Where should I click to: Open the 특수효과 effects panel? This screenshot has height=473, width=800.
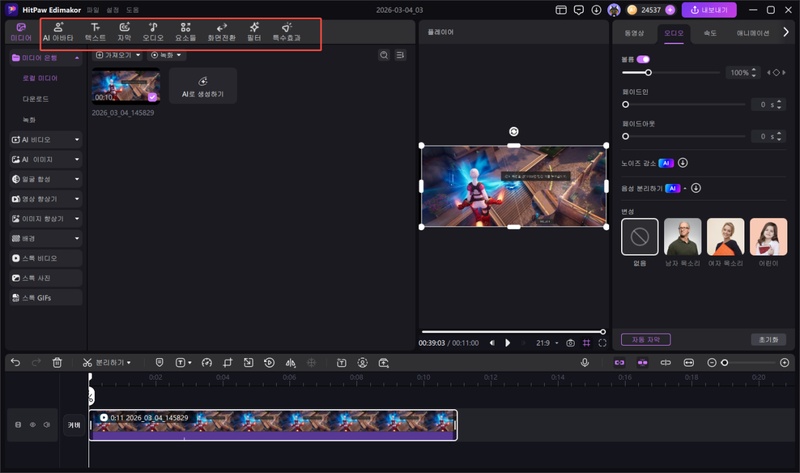286,31
